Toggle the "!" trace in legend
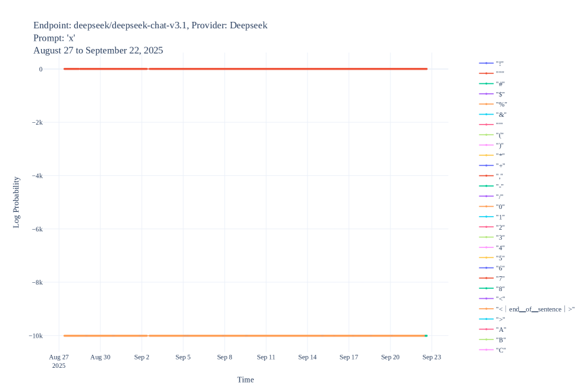 [500, 63]
